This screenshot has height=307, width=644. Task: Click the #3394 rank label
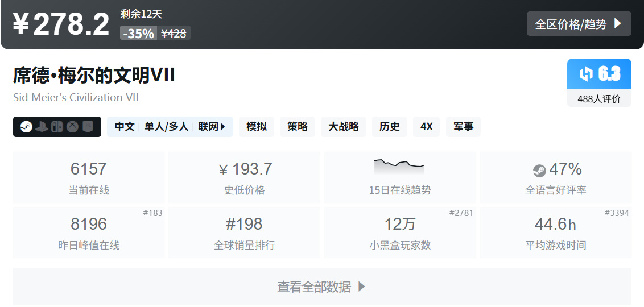point(617,213)
